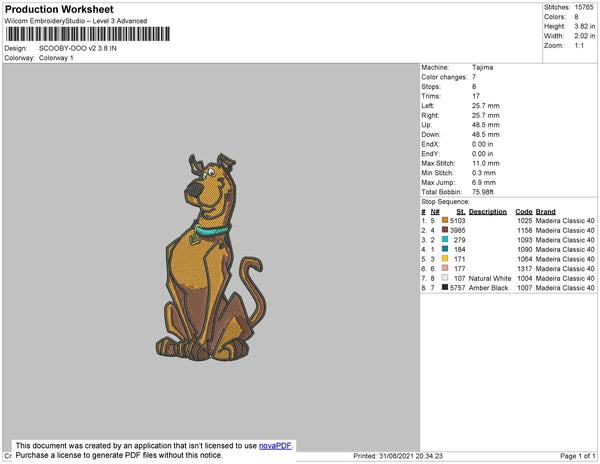Click the Height value 3.82 in
The height and width of the screenshot is (464, 600).
(585, 26)
